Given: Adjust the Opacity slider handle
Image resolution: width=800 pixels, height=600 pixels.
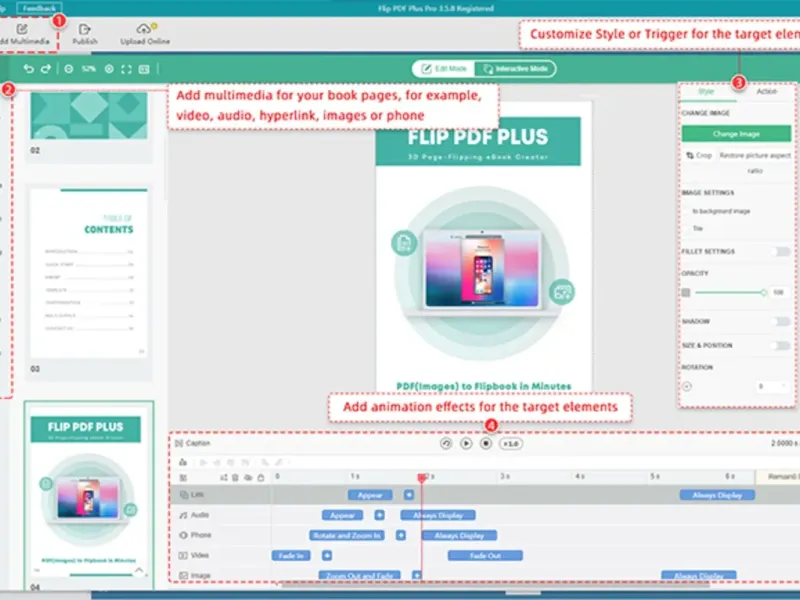Looking at the screenshot, I should [x=763, y=292].
